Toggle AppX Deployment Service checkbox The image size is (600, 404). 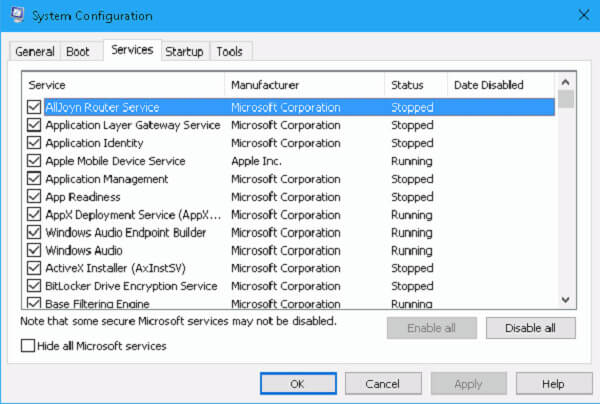coord(34,215)
